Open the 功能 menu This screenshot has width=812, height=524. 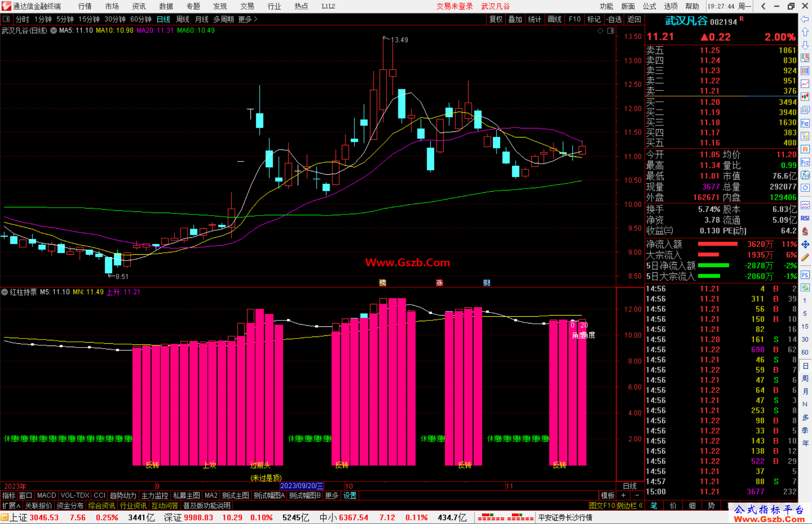pos(606,6)
